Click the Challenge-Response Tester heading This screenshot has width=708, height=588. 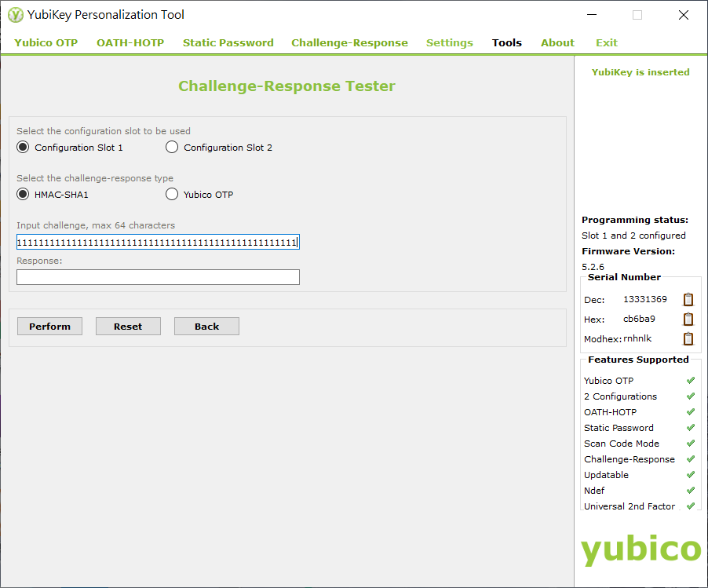(x=286, y=86)
